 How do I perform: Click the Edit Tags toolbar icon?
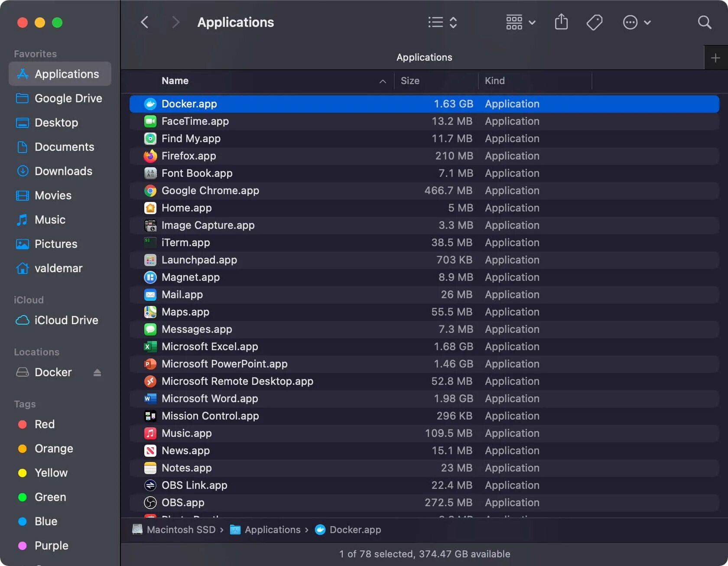coord(594,22)
